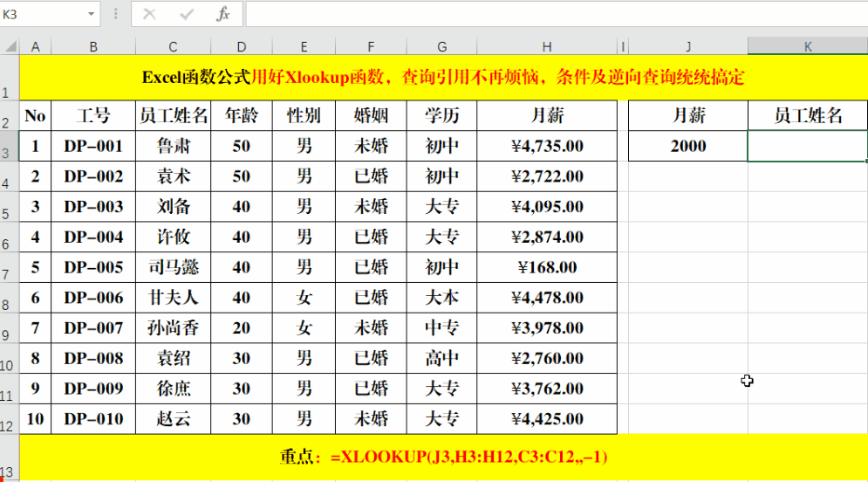This screenshot has width=868, height=482.
Task: Click the name cell 袁术
Action: pyautogui.click(x=174, y=176)
